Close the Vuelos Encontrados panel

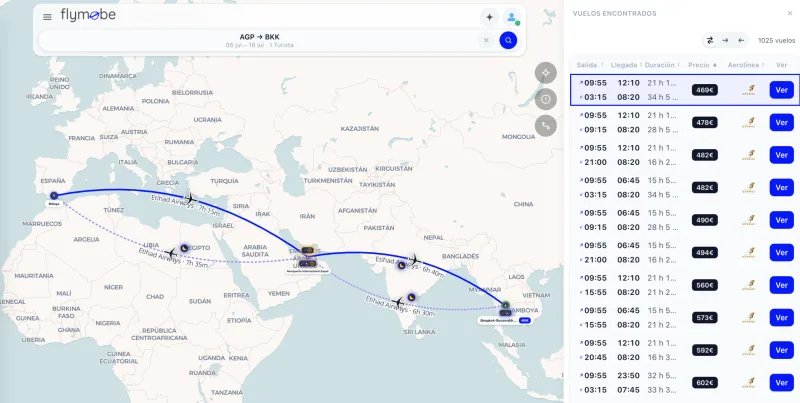790,14
